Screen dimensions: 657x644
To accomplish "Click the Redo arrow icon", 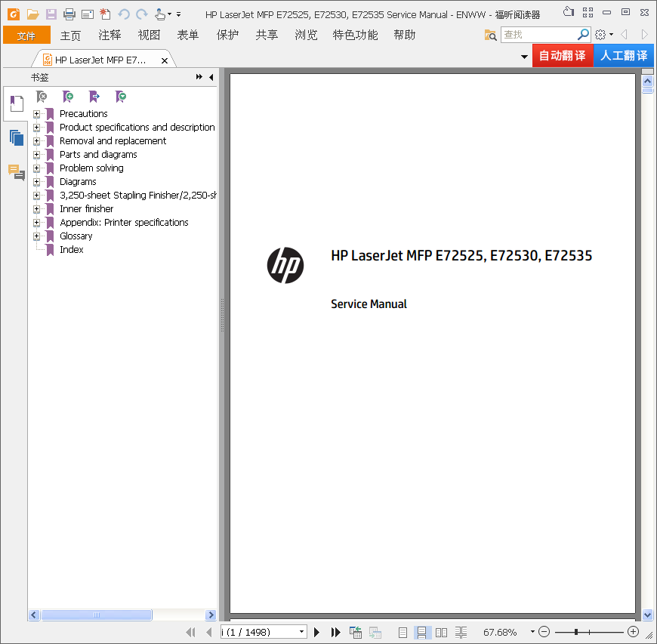I will click(x=142, y=14).
